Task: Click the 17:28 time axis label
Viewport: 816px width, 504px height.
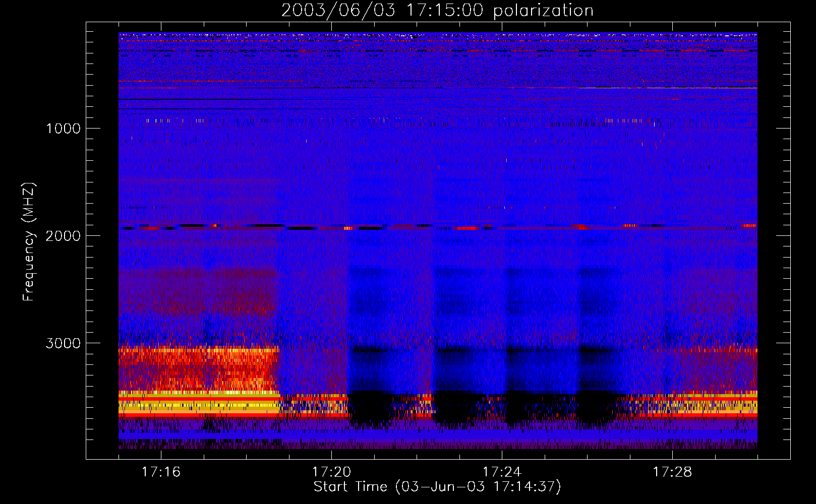Action: pos(672,472)
